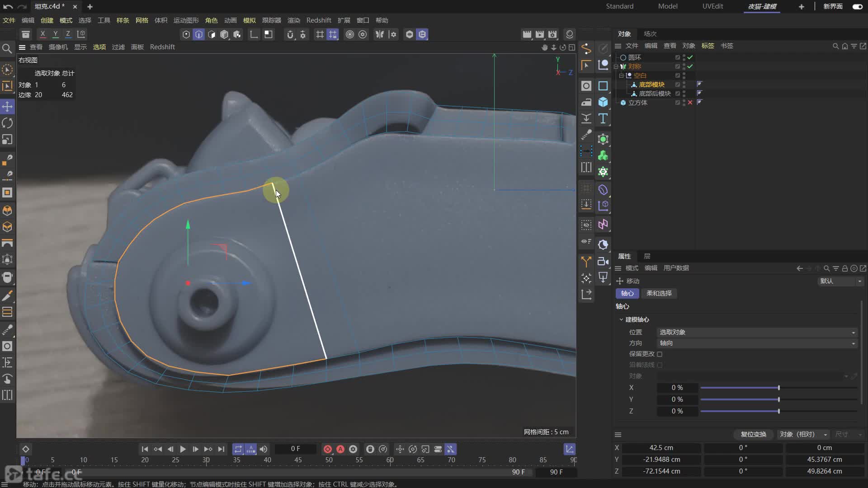Open the 文件 menu
The image size is (868, 488).
coord(9,20)
